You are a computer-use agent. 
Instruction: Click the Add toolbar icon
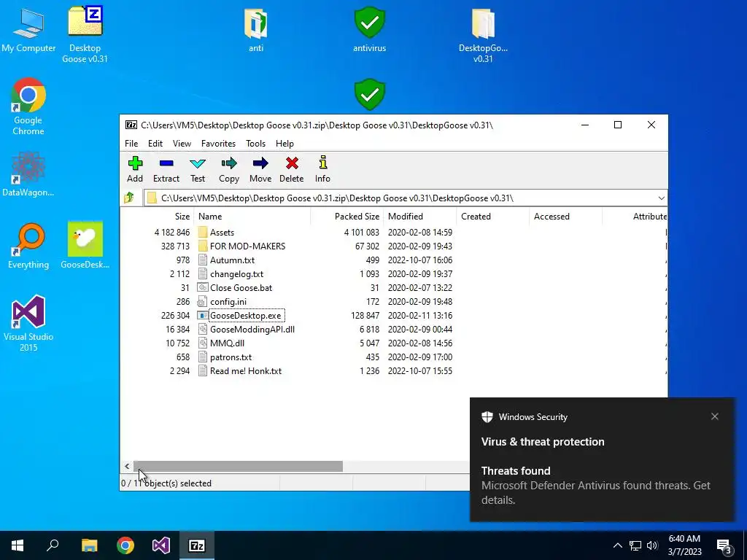click(x=135, y=169)
